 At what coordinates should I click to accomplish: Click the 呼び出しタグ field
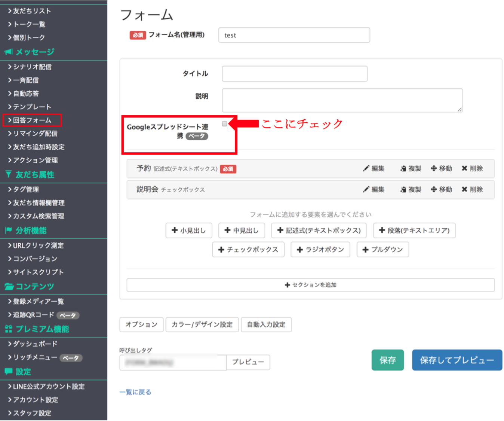pyautogui.click(x=173, y=363)
